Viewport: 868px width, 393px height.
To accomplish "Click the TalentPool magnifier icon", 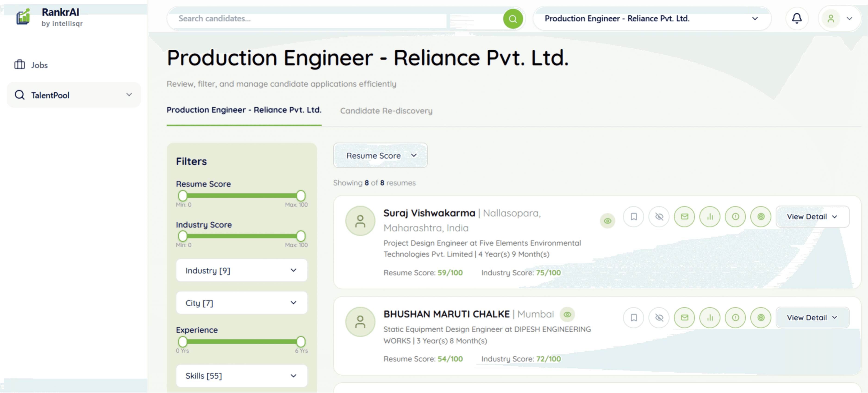I will click(x=19, y=95).
